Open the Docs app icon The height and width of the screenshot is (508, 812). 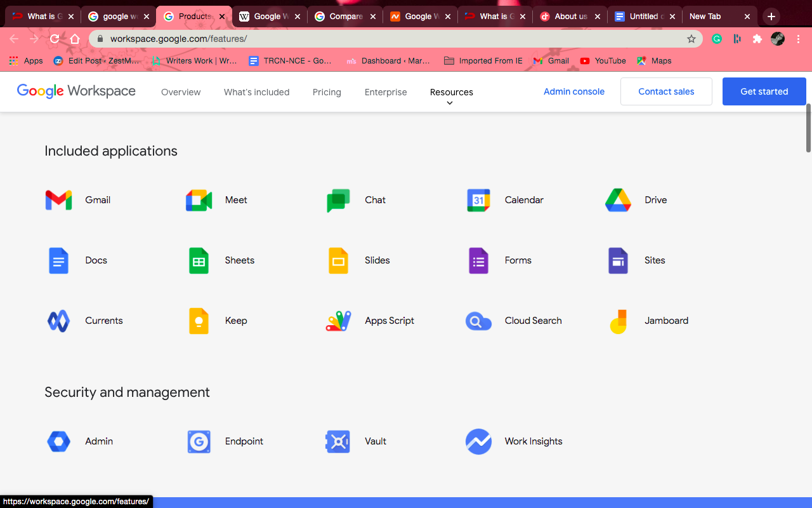point(58,260)
